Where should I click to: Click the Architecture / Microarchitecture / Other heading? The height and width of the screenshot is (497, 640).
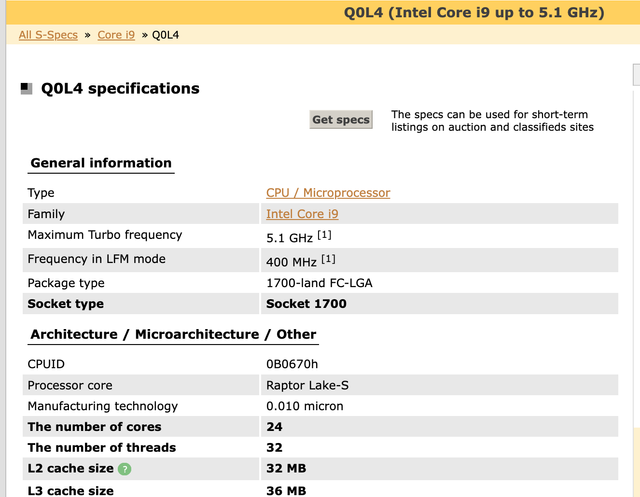pyautogui.click(x=173, y=335)
